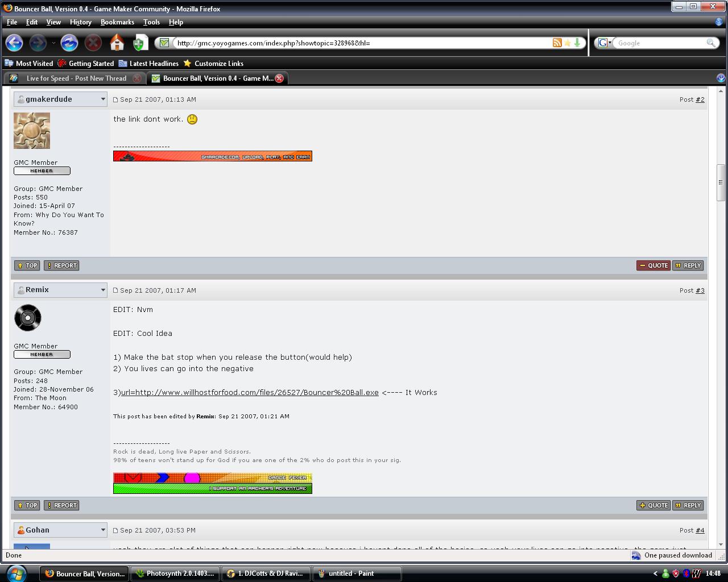Open the Customize Links bookmark
728x582 pixels.
pyautogui.click(x=213, y=64)
